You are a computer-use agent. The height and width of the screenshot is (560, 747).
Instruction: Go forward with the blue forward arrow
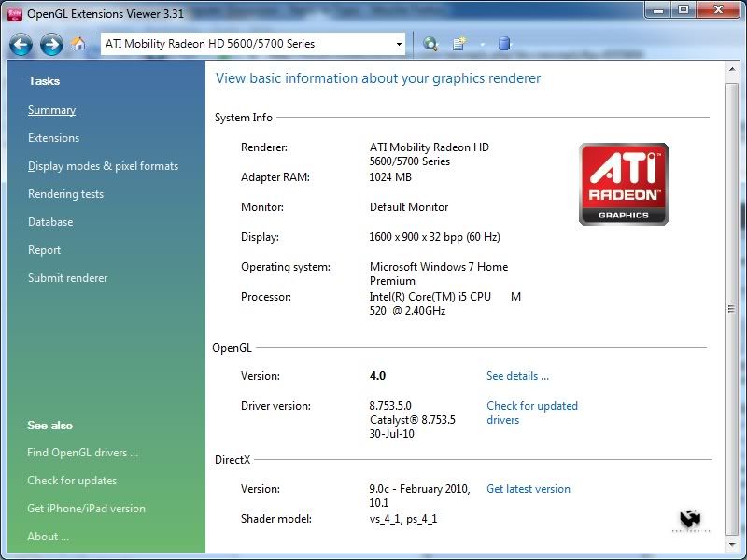(x=51, y=45)
